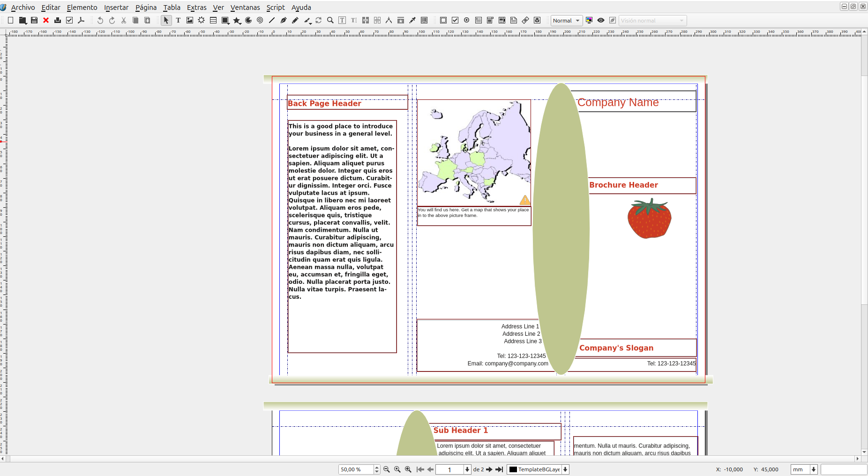Toggle edit in preview mode pencil icon
The height and width of the screenshot is (476, 868).
coord(613,20)
